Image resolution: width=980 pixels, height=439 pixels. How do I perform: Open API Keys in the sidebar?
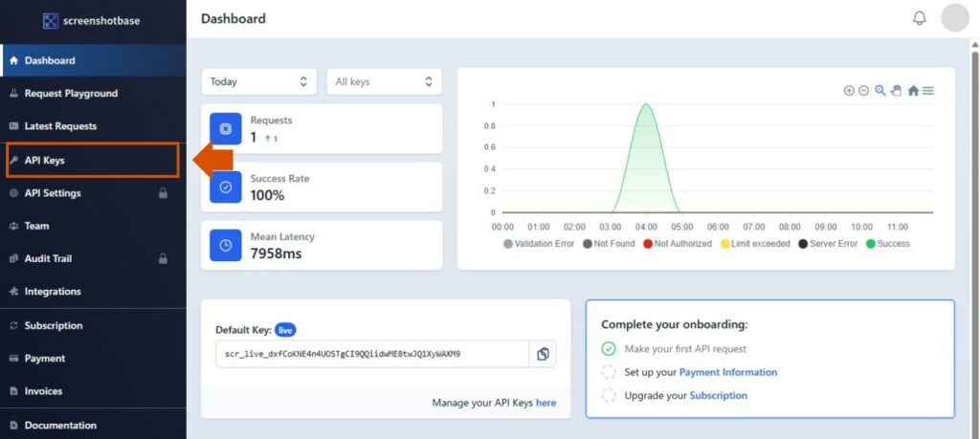pyautogui.click(x=45, y=161)
